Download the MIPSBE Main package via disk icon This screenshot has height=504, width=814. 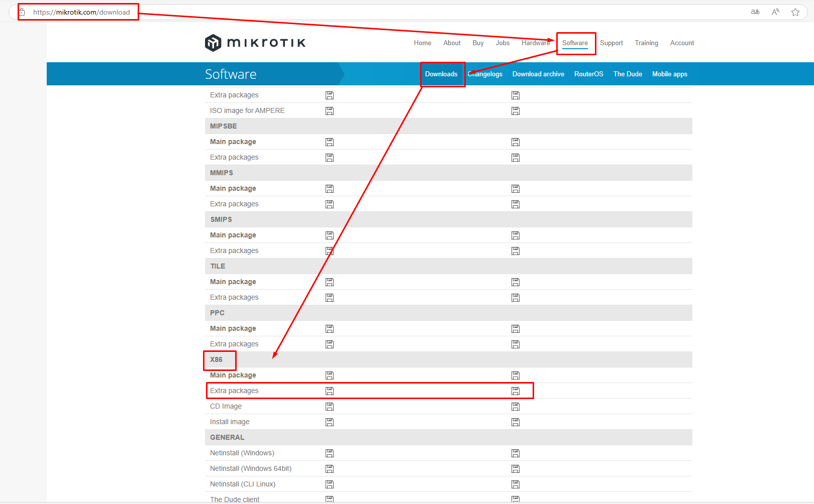(x=330, y=142)
